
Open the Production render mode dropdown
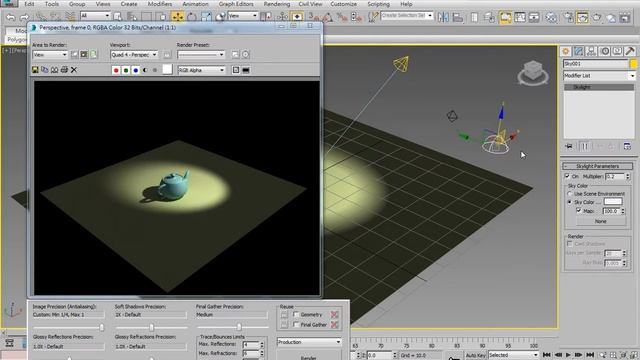309,342
